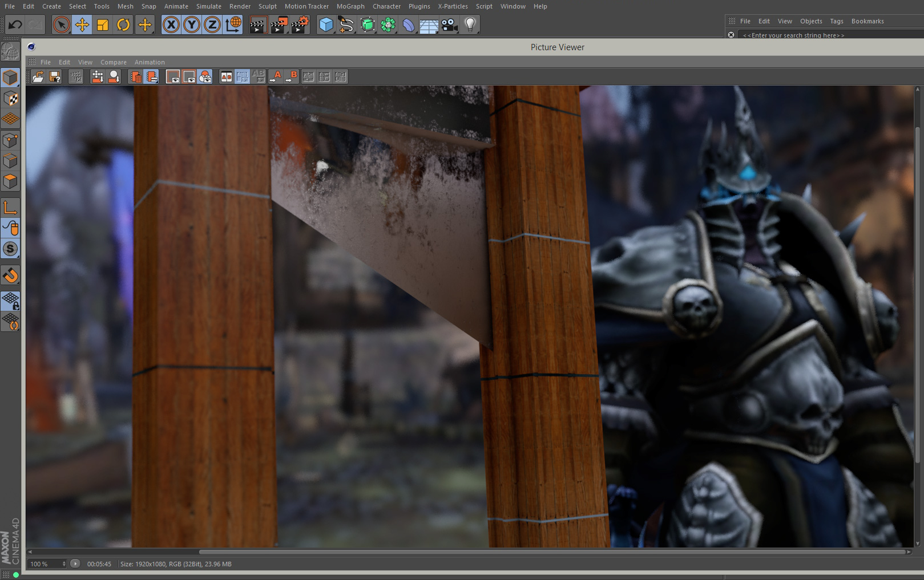Open the Render main menu

point(240,6)
